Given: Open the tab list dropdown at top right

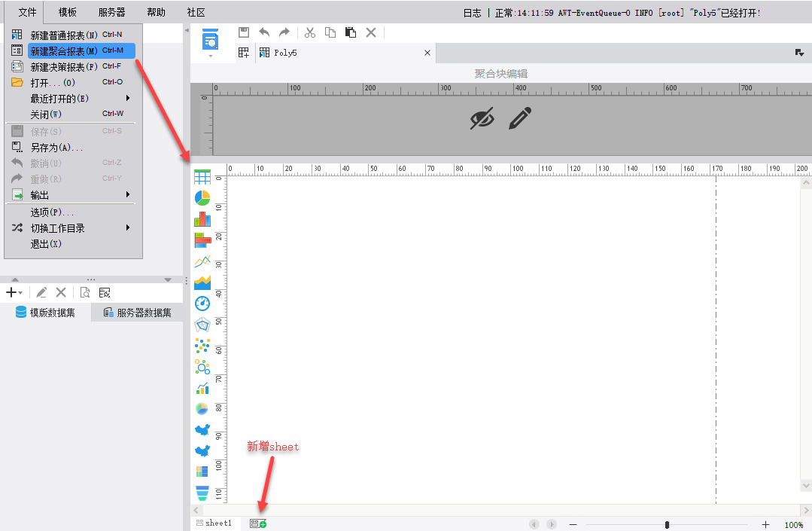Looking at the screenshot, I should pos(799,53).
